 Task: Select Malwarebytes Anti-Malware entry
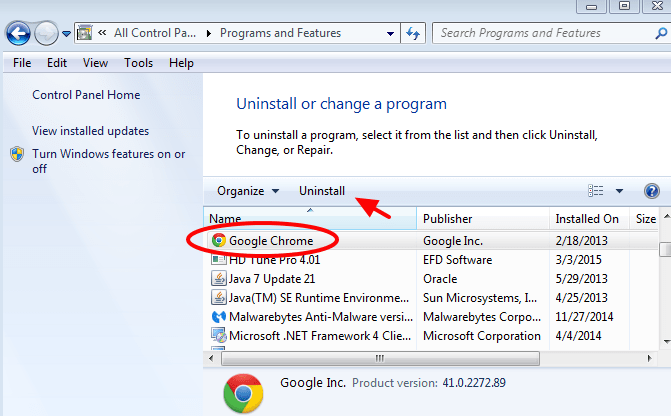tap(321, 317)
